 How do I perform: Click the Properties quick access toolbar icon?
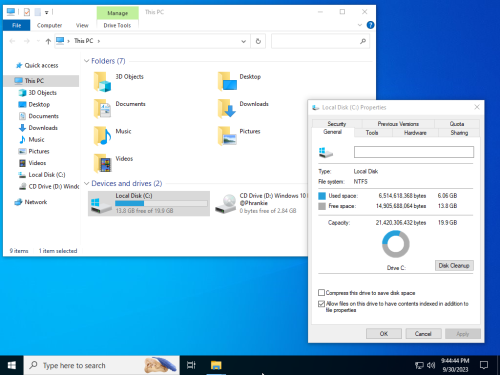(27, 12)
